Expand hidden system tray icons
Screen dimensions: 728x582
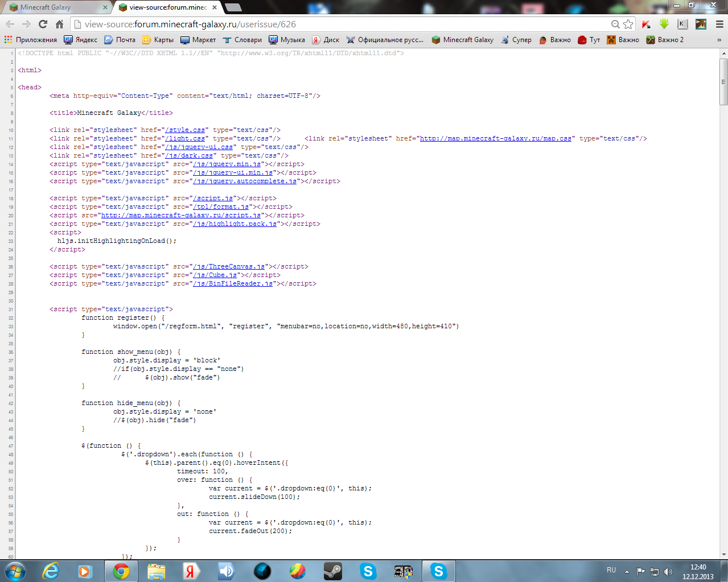click(627, 571)
